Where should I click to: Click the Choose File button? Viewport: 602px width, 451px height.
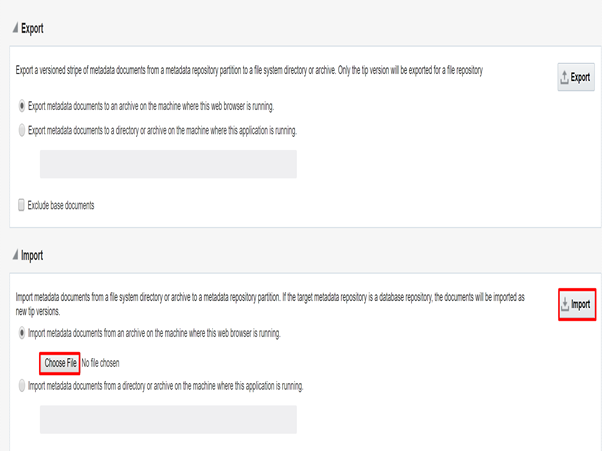[60, 363]
